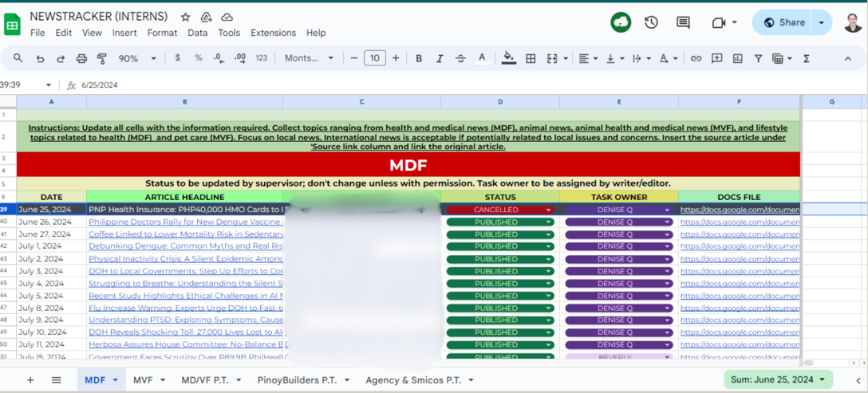Move the document to a Drive folder
This screenshot has height=393, width=868.
click(206, 17)
